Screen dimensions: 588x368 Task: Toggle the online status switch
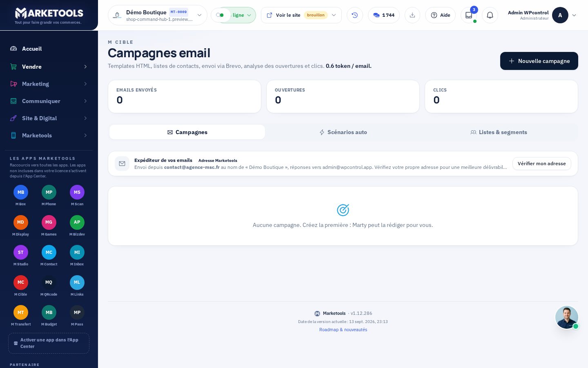point(220,15)
